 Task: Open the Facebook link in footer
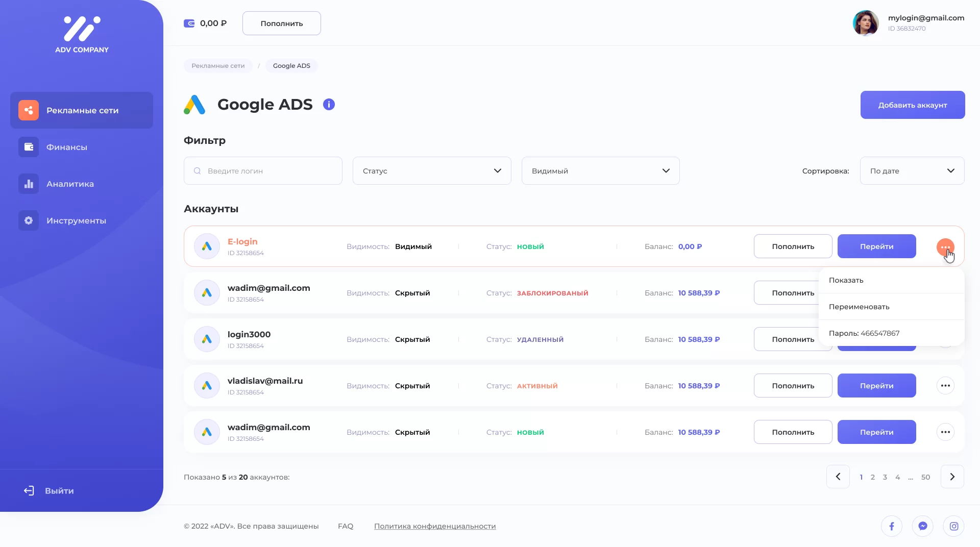coord(892,526)
